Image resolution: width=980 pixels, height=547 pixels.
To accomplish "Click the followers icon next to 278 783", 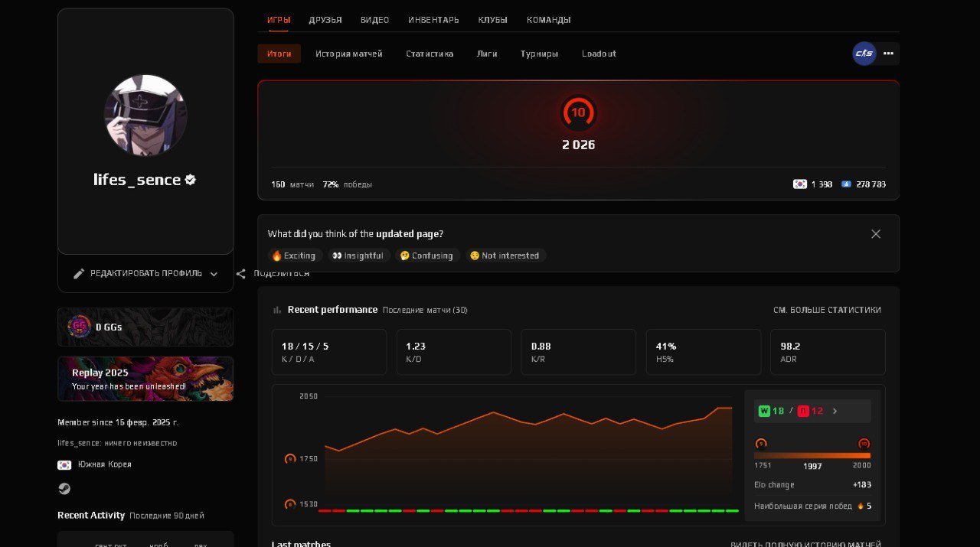I will (846, 184).
